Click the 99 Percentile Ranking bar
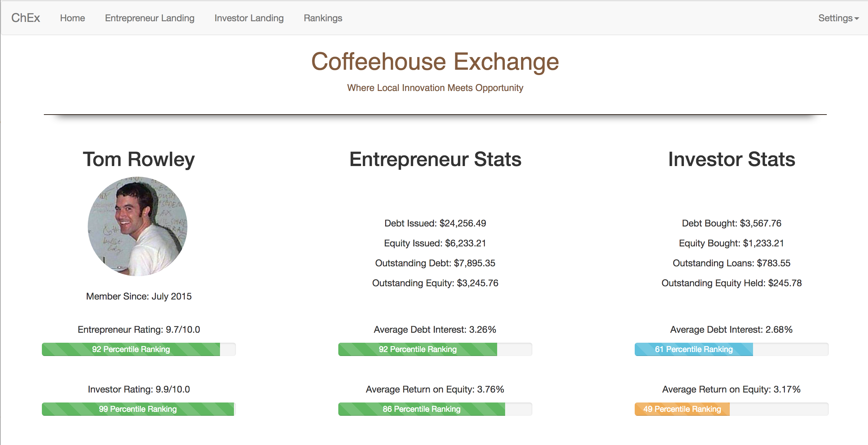The width and height of the screenshot is (868, 445). 138,409
